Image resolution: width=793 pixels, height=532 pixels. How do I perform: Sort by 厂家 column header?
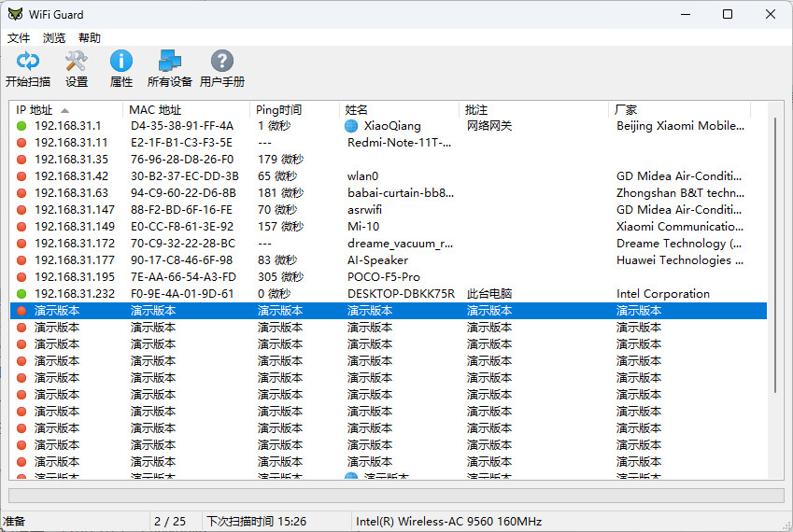pos(680,109)
